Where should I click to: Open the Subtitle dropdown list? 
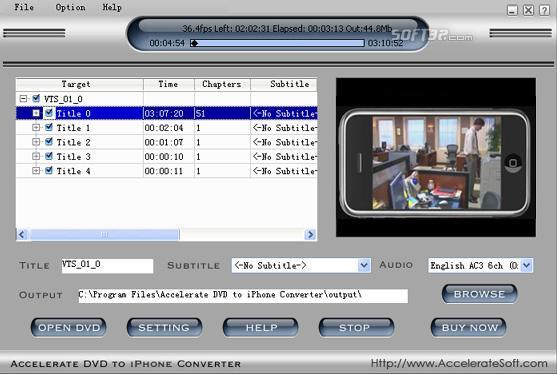364,265
